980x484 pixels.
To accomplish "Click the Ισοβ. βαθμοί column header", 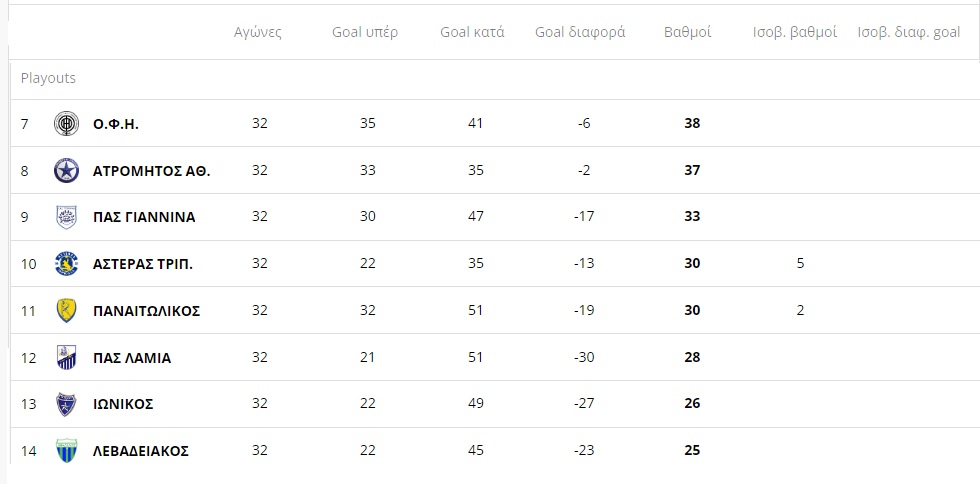I will (x=795, y=33).
